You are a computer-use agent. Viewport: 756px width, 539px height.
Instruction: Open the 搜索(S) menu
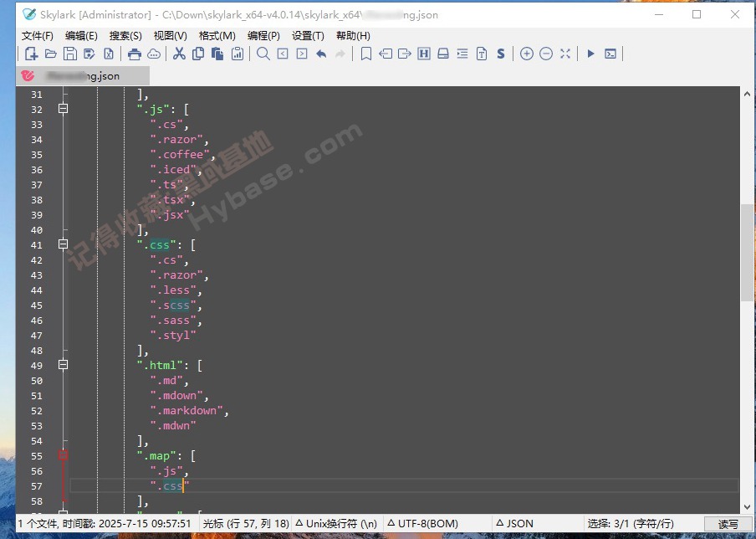tap(125, 36)
